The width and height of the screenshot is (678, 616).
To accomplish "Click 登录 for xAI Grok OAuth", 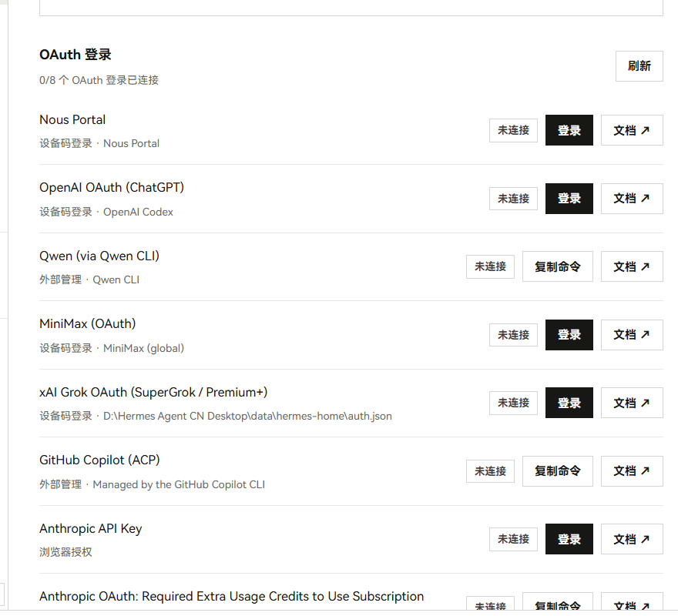I will pyautogui.click(x=569, y=403).
